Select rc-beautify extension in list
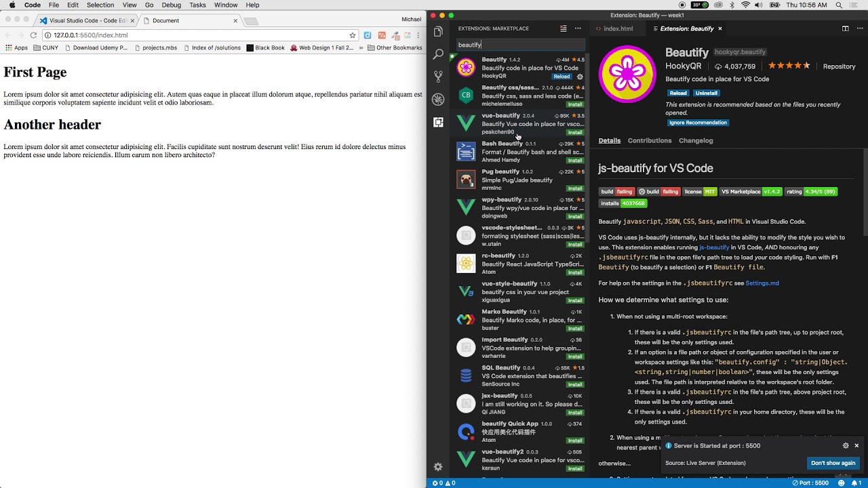This screenshot has height=488, width=868. [x=519, y=264]
